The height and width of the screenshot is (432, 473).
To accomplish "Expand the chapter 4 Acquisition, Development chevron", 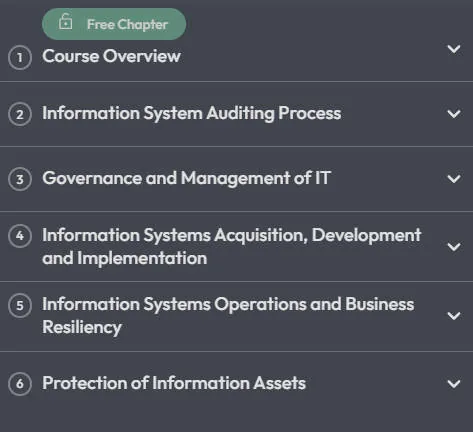I will 454,247.
